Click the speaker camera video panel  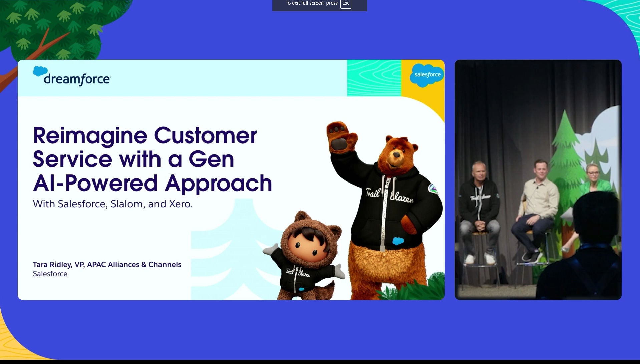pyautogui.click(x=538, y=179)
